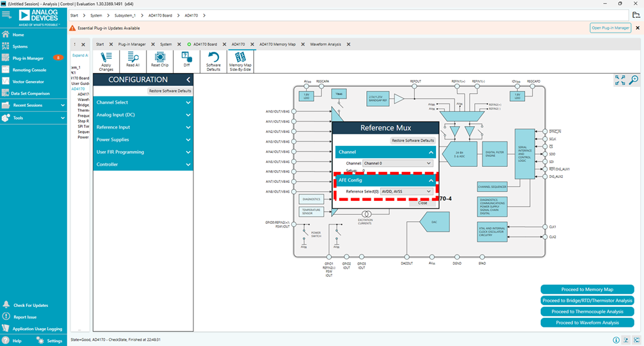
Task: Collapse the Configuration panel arrow
Action: [x=188, y=80]
